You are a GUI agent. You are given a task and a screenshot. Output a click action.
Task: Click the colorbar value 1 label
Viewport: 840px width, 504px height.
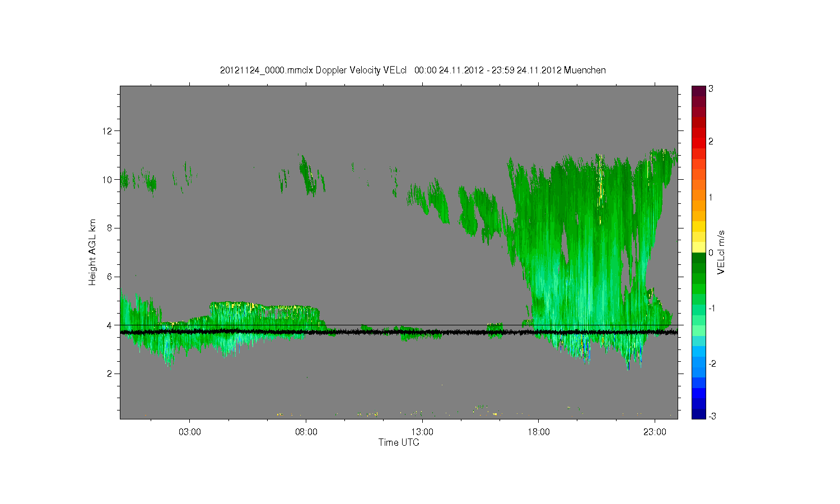click(711, 197)
